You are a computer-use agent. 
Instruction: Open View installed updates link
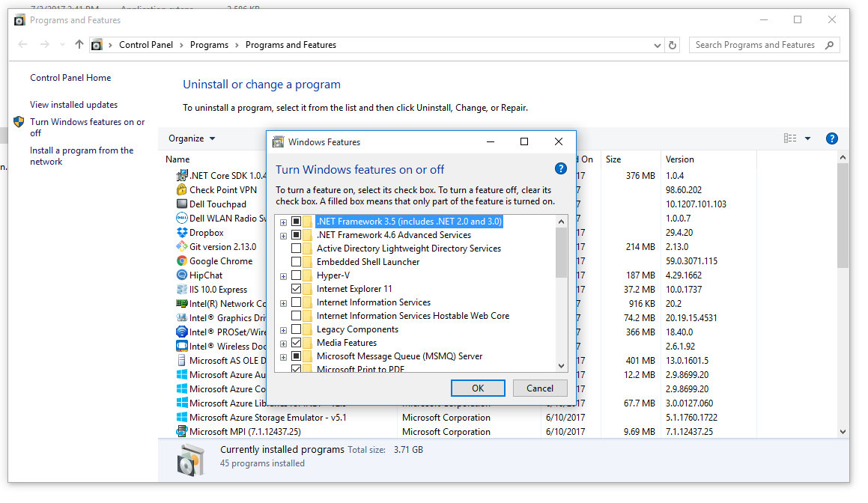pos(73,104)
